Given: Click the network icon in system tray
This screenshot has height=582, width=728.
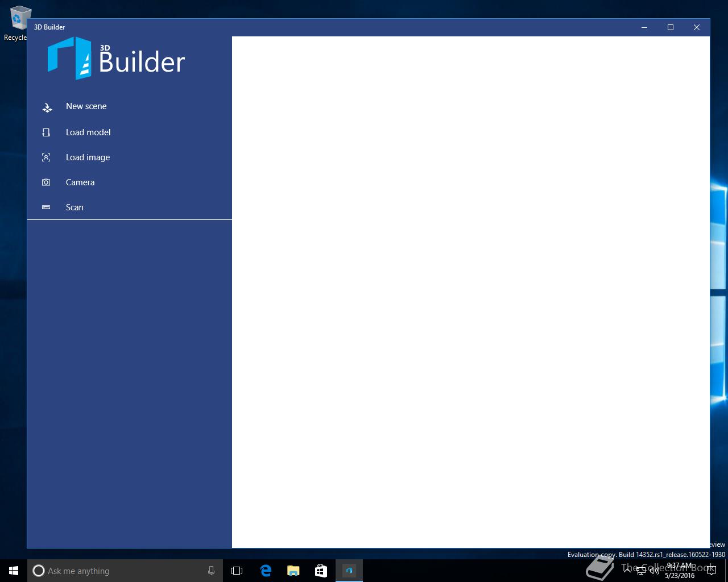Looking at the screenshot, I should pos(640,571).
